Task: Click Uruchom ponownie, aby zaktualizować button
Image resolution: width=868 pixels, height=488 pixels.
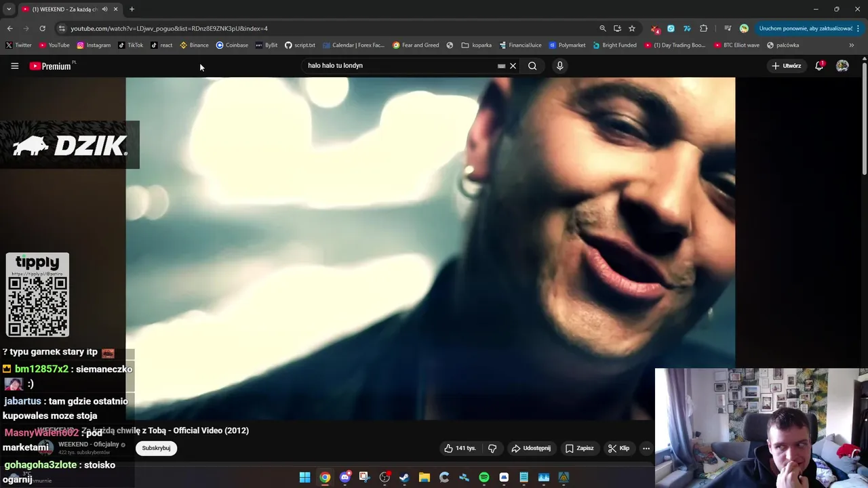Action: click(x=806, y=28)
